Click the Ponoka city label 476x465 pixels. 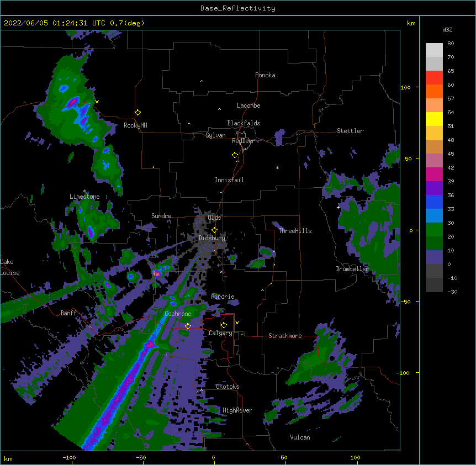[x=265, y=75]
